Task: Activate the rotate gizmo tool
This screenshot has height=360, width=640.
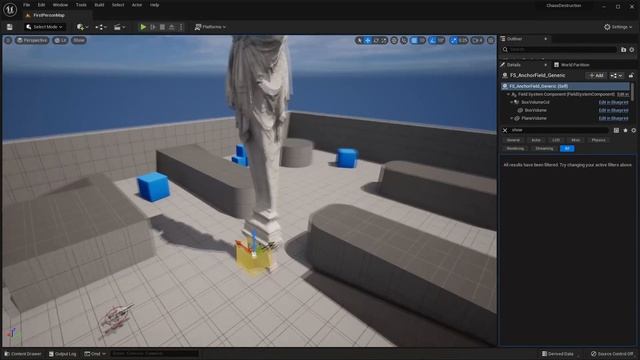Action: click(x=376, y=40)
